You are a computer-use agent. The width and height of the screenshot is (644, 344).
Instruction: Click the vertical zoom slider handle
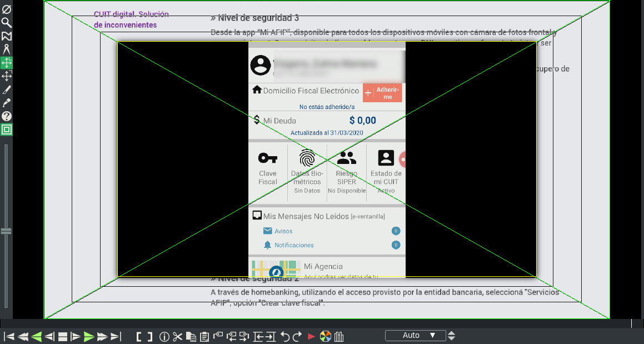pos(7,231)
